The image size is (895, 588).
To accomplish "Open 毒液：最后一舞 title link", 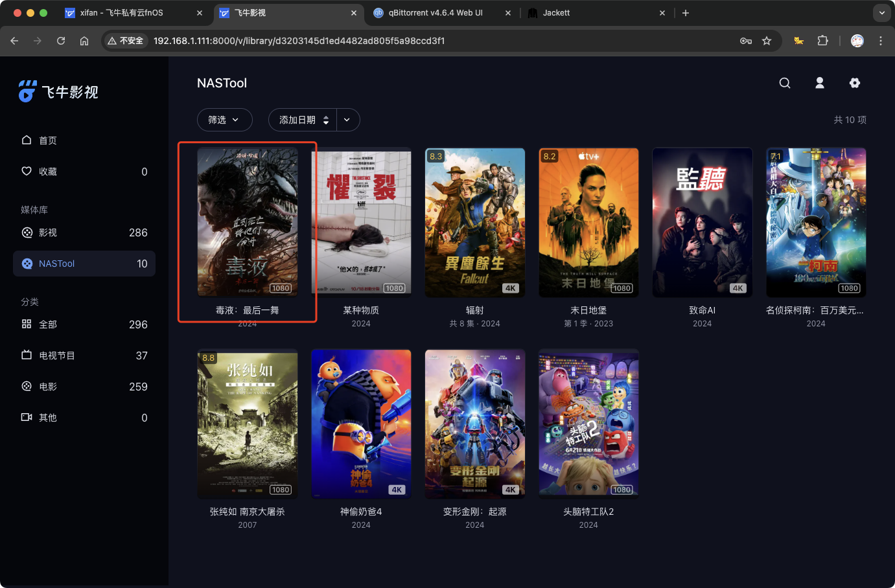I will click(x=248, y=310).
